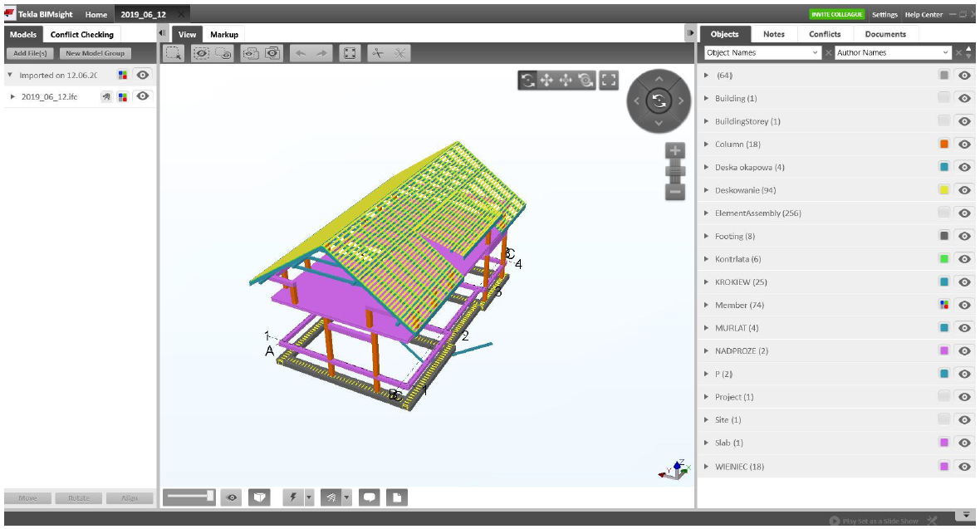980x529 pixels.
Task: Click the full screen view icon
Action: coord(610,80)
